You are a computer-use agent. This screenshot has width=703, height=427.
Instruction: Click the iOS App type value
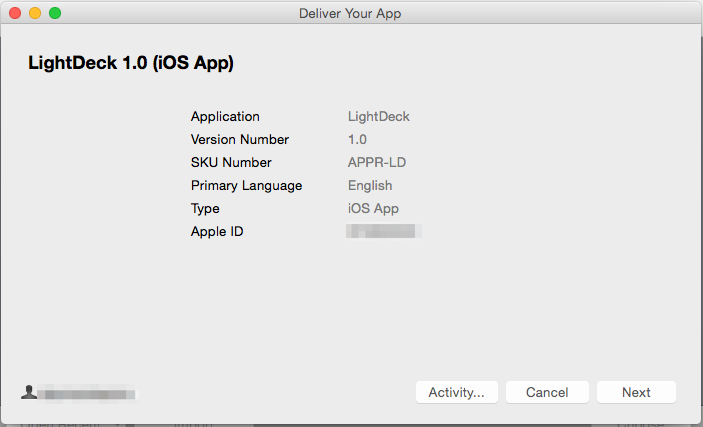point(373,209)
